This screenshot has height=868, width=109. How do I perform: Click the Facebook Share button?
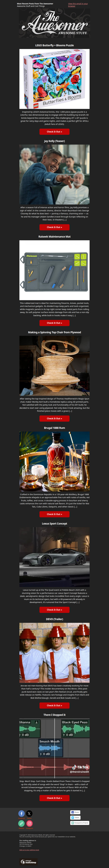pos(75,812)
